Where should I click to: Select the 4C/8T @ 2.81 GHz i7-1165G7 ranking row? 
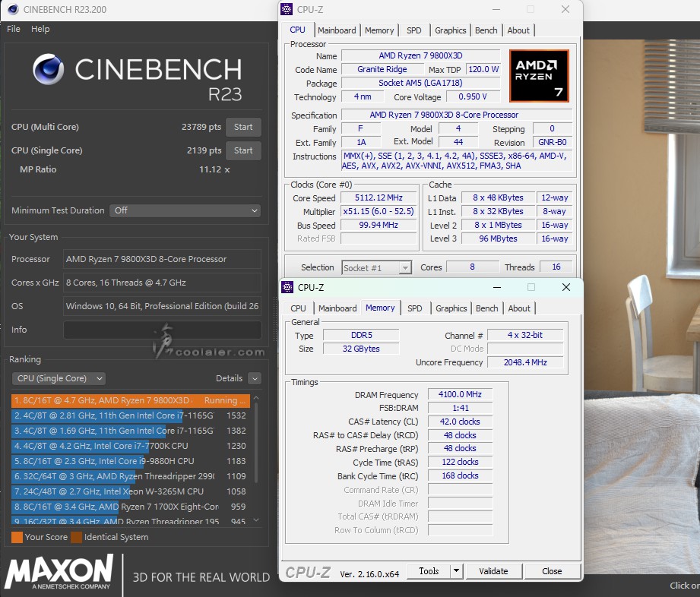(x=131, y=415)
